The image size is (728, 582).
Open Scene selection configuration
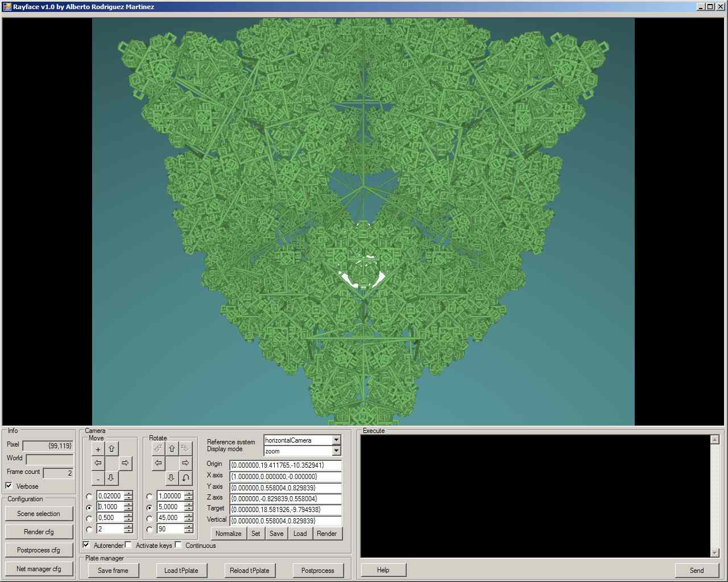(39, 514)
